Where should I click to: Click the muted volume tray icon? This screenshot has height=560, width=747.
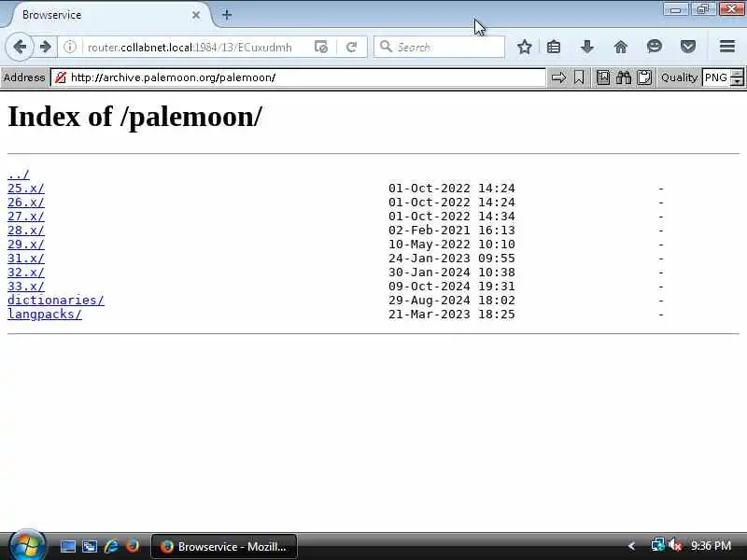click(675, 545)
